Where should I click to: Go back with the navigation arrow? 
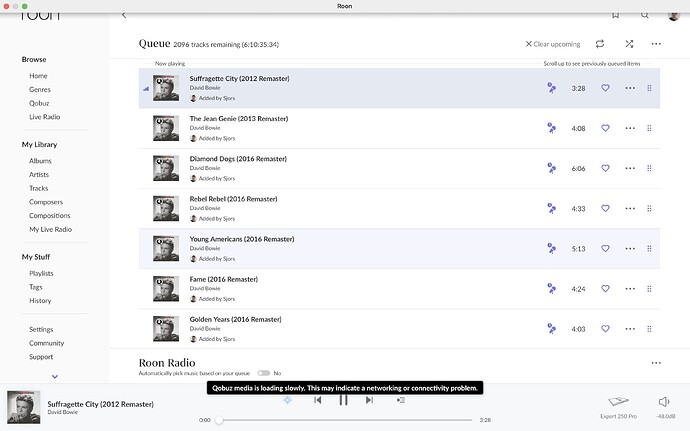[124, 15]
